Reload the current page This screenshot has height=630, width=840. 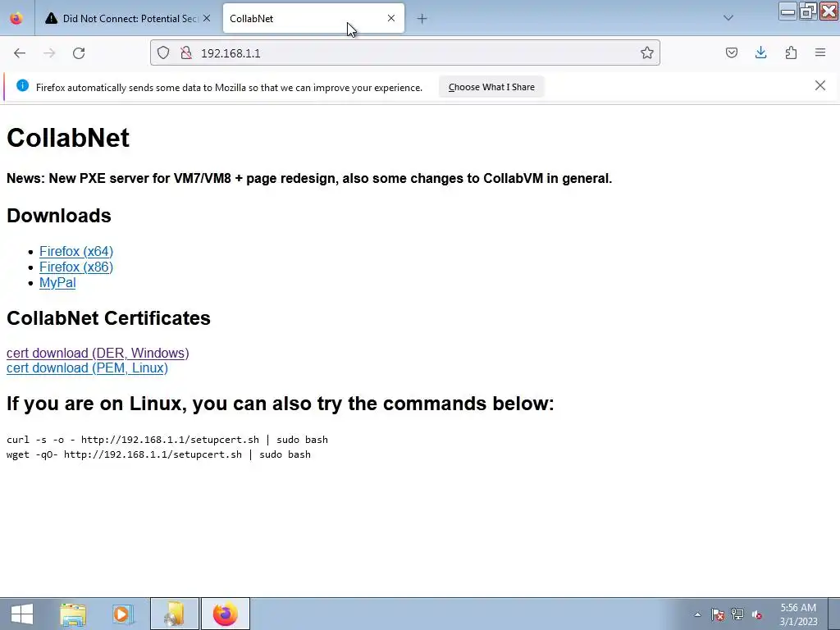click(79, 53)
